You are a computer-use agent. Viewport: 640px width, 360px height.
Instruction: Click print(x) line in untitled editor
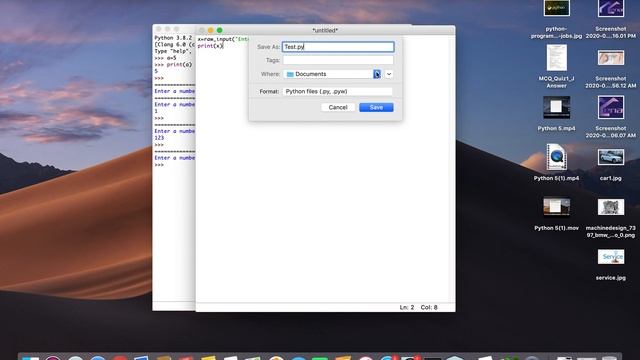pos(210,46)
